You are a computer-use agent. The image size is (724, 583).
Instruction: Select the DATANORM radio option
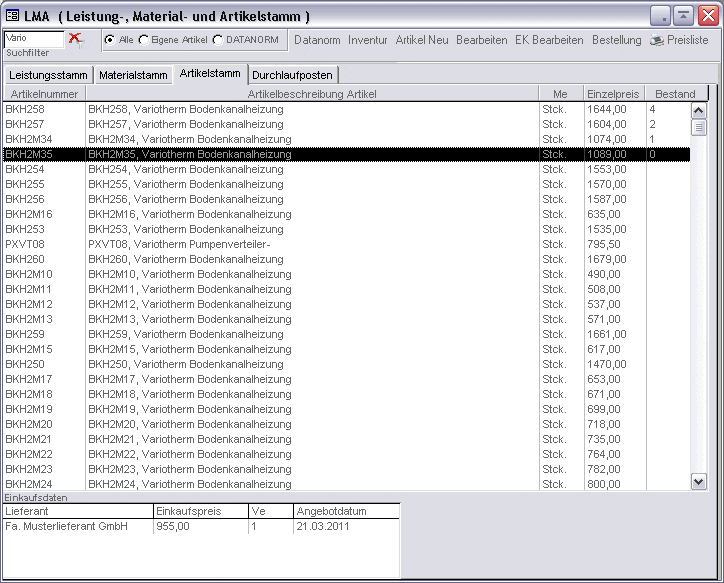(217, 40)
